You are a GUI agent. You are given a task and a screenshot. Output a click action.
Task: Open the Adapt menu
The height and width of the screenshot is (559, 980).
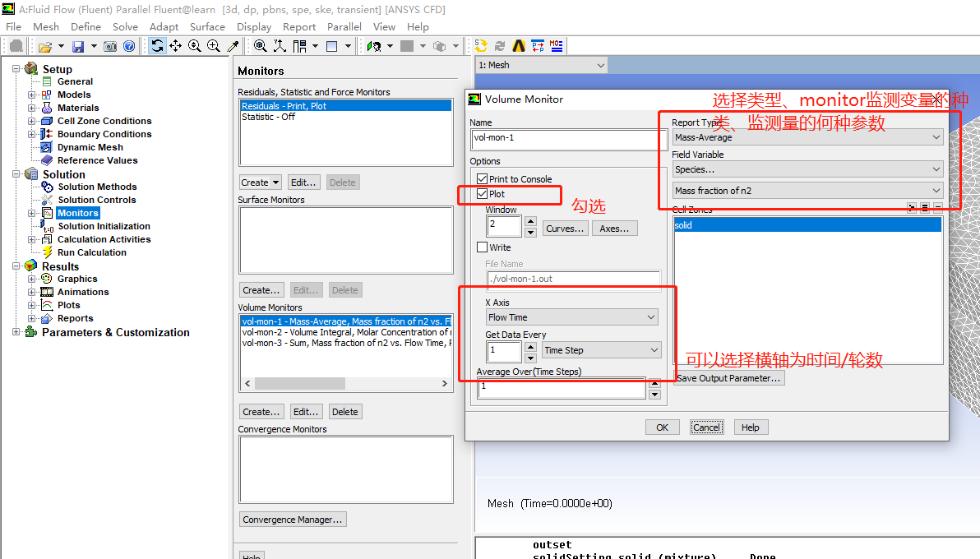164,27
